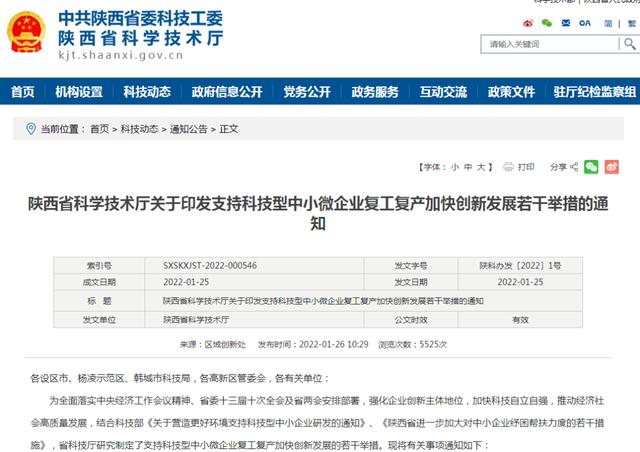Set font size to 大
The image size is (640, 452).
481,167
